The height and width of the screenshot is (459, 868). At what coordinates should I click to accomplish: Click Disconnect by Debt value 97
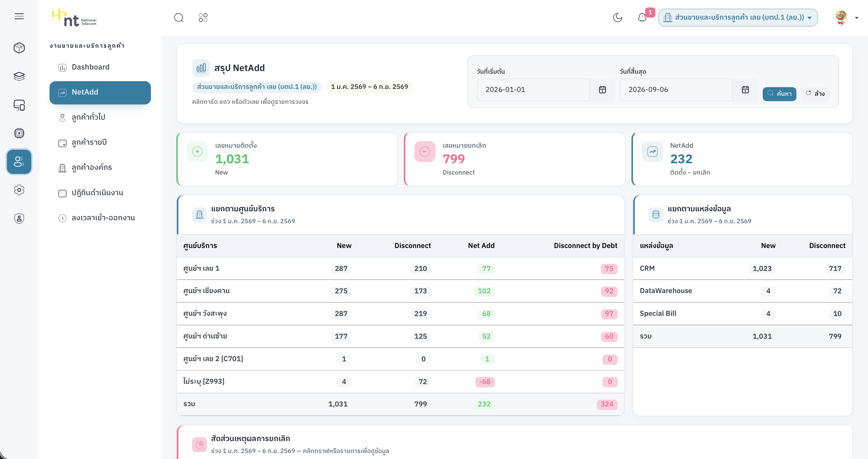[609, 314]
